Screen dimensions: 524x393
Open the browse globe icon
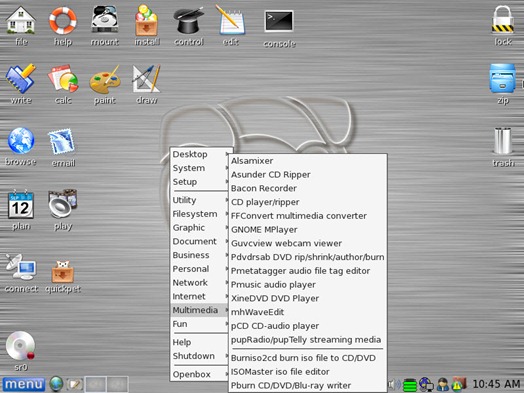click(x=21, y=141)
